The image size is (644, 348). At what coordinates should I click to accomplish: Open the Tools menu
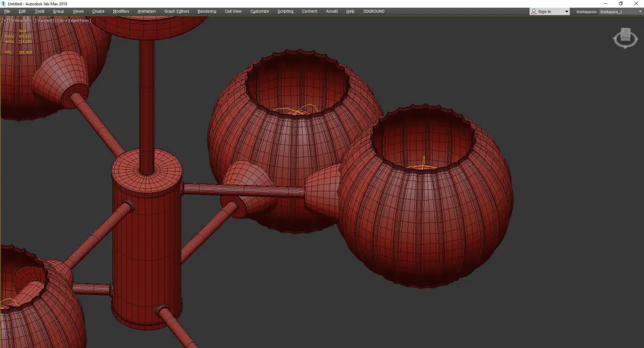pyautogui.click(x=40, y=11)
